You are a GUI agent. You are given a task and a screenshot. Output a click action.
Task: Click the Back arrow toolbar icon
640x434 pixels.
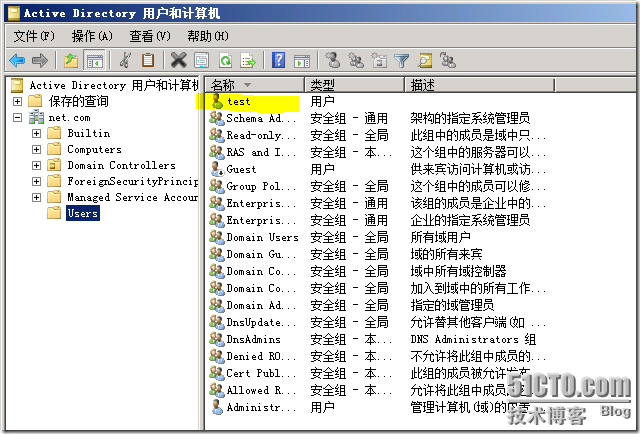click(17, 61)
